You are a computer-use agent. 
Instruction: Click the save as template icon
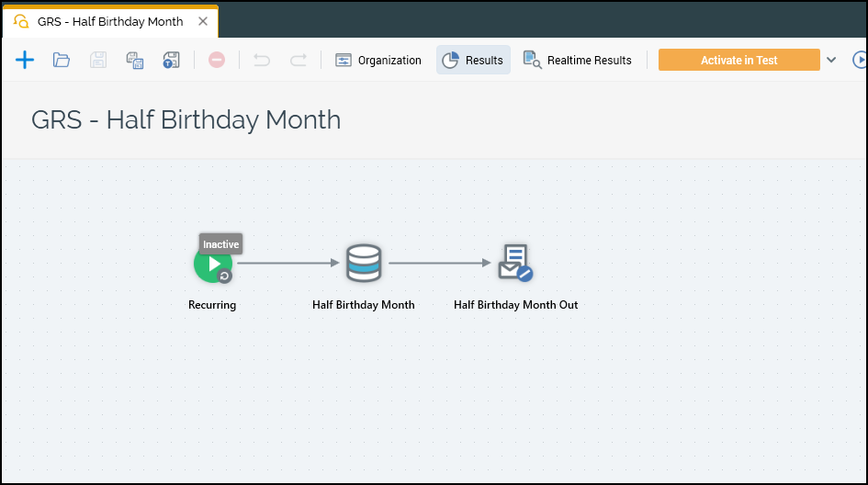coord(171,61)
